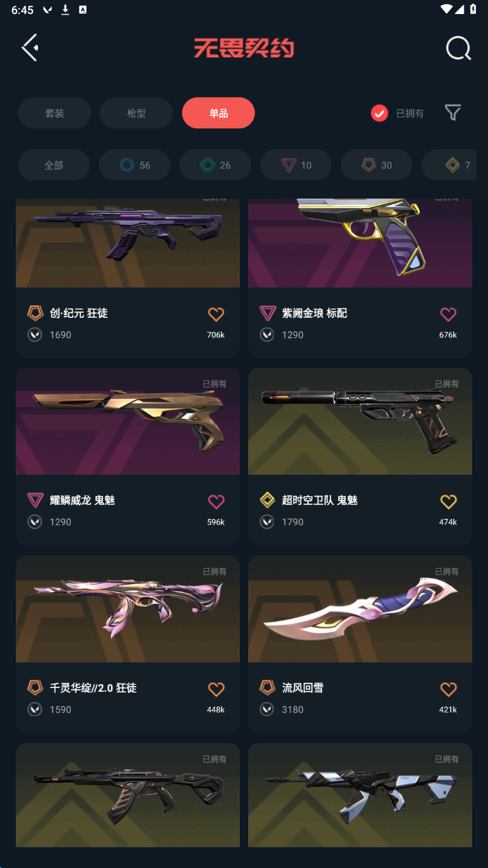Select the 单品 tab
This screenshot has height=868, width=488.
[x=218, y=113]
